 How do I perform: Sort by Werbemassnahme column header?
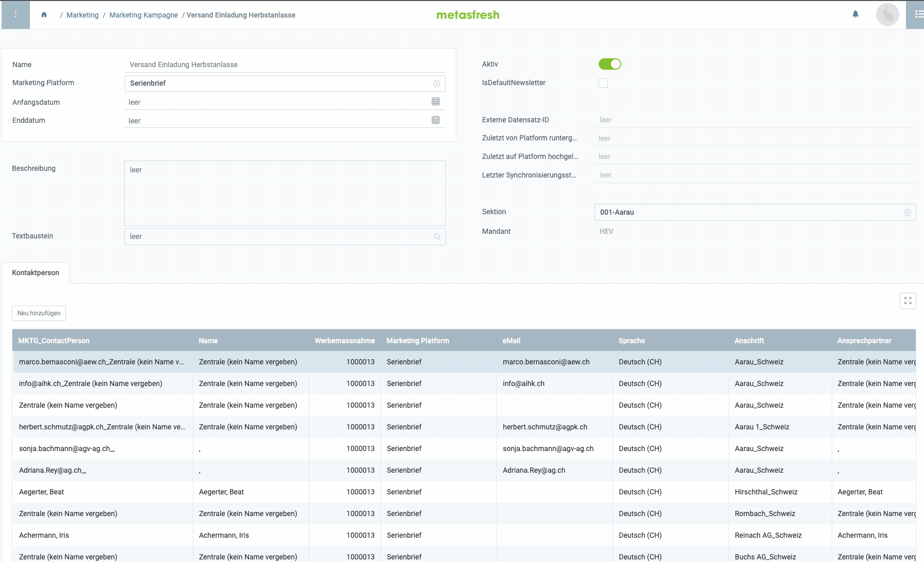point(344,341)
